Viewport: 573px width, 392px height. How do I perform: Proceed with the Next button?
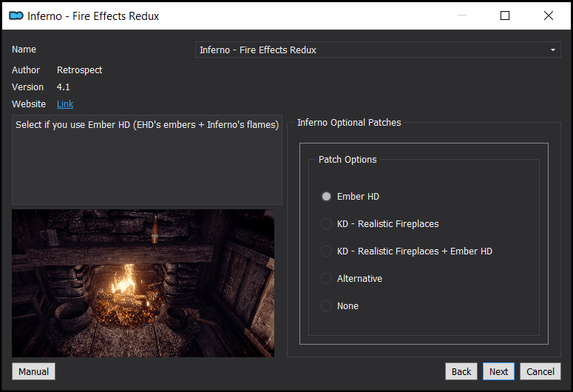(x=498, y=371)
